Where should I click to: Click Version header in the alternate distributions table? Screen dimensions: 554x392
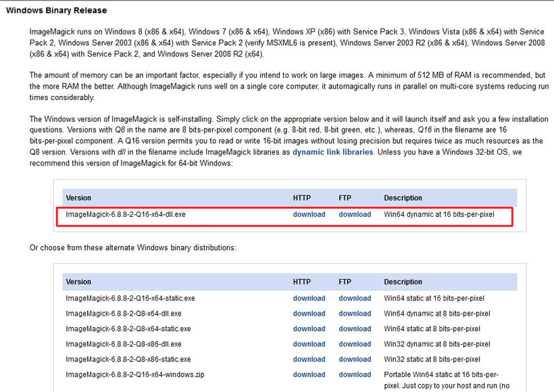(78, 282)
